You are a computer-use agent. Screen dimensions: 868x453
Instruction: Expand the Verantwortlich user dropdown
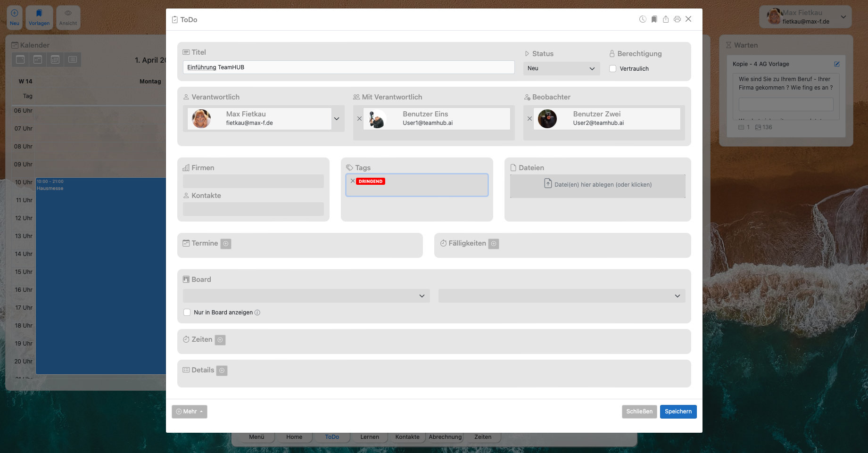[x=337, y=119]
